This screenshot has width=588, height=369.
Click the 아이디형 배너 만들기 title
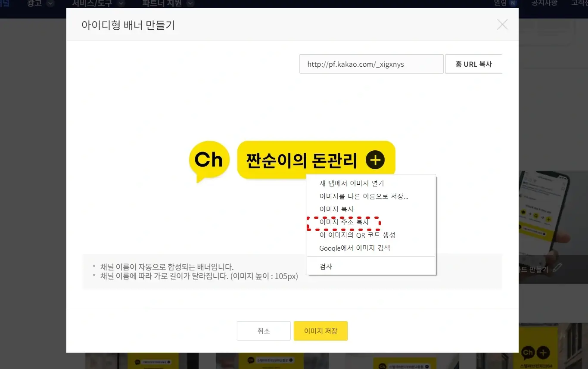click(x=128, y=25)
